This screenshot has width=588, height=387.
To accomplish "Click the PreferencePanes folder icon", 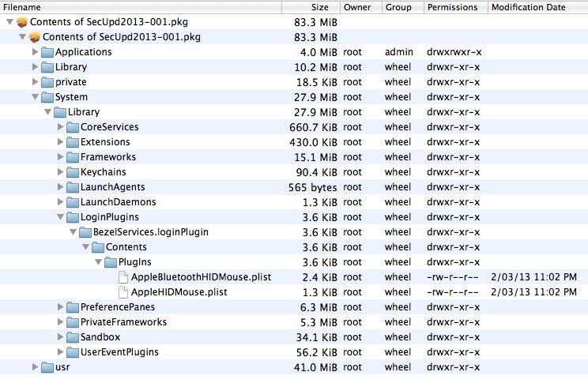I will click(73, 306).
